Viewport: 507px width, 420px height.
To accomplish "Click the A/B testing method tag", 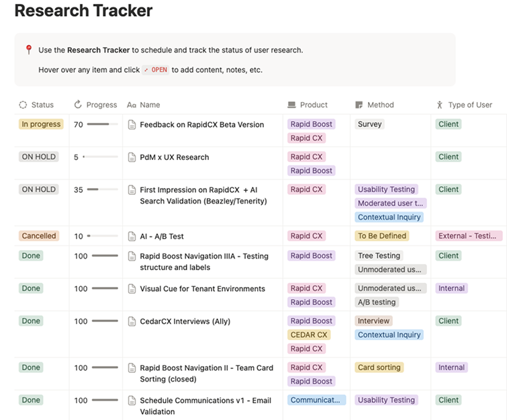I will [x=377, y=302].
